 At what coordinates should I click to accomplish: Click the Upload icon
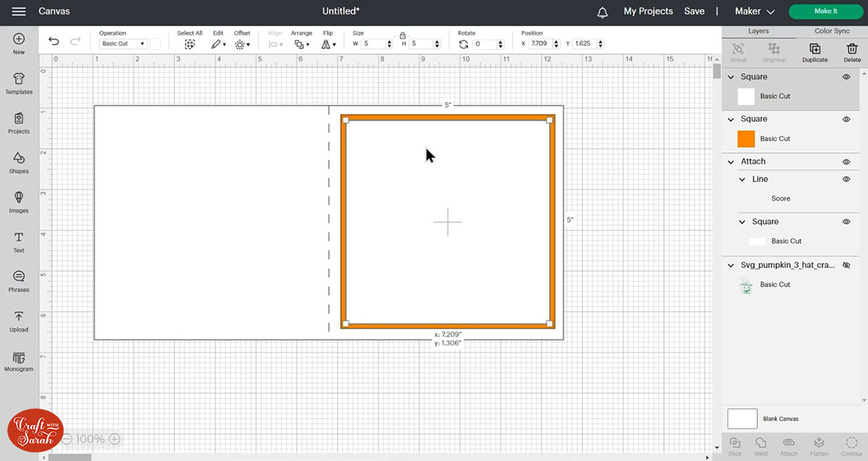click(19, 321)
